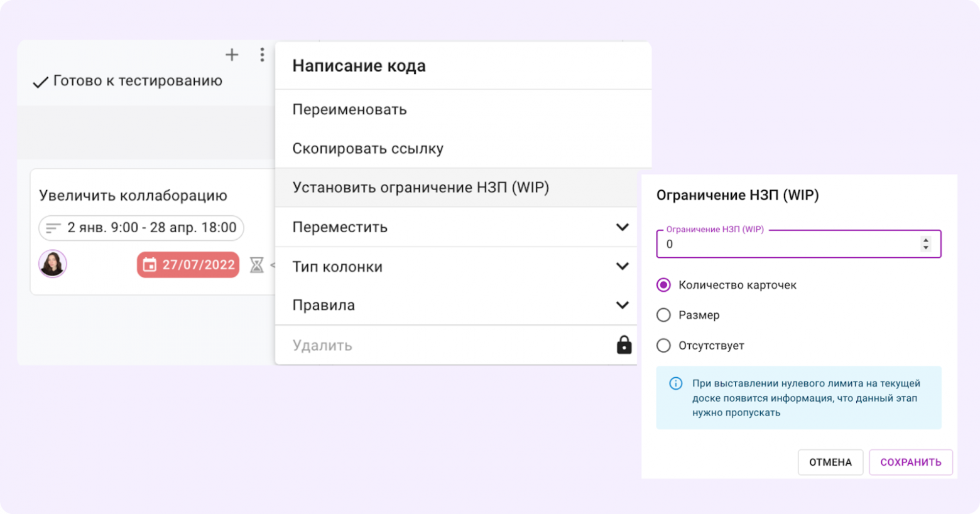This screenshot has height=514, width=980.
Task: Select the Количество карточек radio button
Action: pos(663,285)
